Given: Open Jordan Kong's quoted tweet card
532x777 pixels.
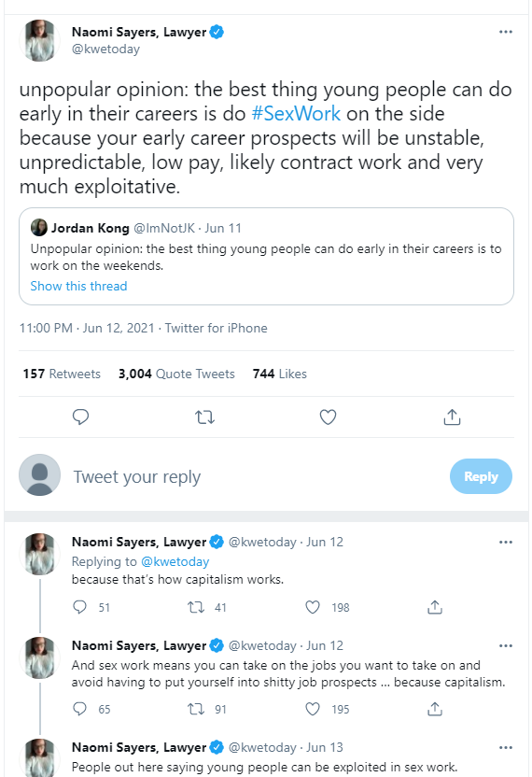Looking at the screenshot, I should point(267,256).
